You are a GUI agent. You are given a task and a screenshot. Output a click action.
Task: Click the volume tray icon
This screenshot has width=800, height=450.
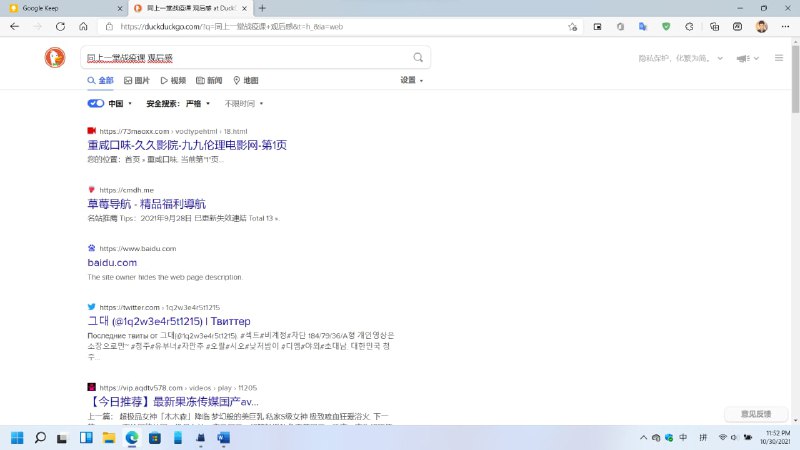734,437
